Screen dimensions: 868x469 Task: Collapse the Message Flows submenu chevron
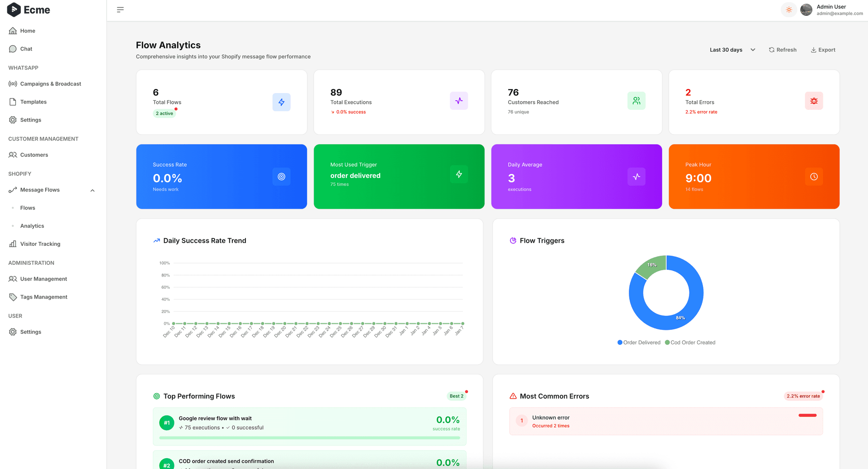(93, 190)
